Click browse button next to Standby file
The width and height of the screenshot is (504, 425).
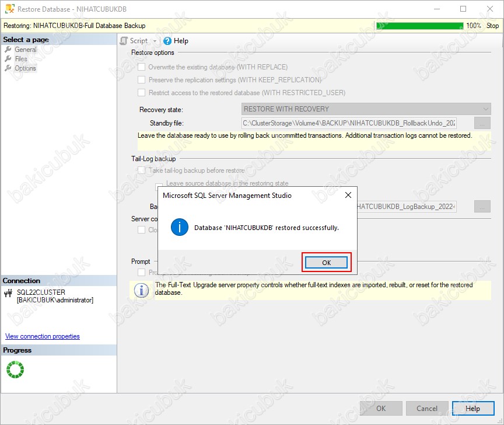pyautogui.click(x=482, y=123)
